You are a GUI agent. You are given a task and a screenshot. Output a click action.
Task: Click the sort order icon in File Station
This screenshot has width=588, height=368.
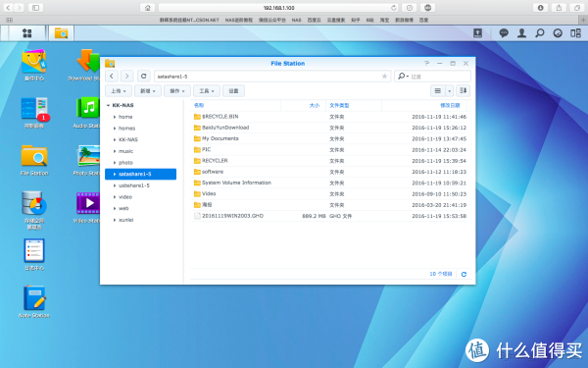pos(464,90)
